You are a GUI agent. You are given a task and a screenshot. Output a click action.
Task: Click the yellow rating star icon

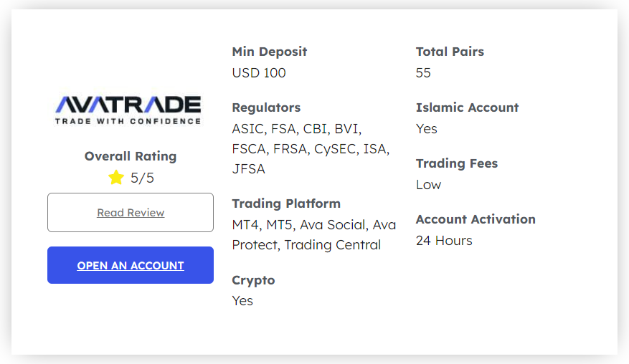[116, 177]
